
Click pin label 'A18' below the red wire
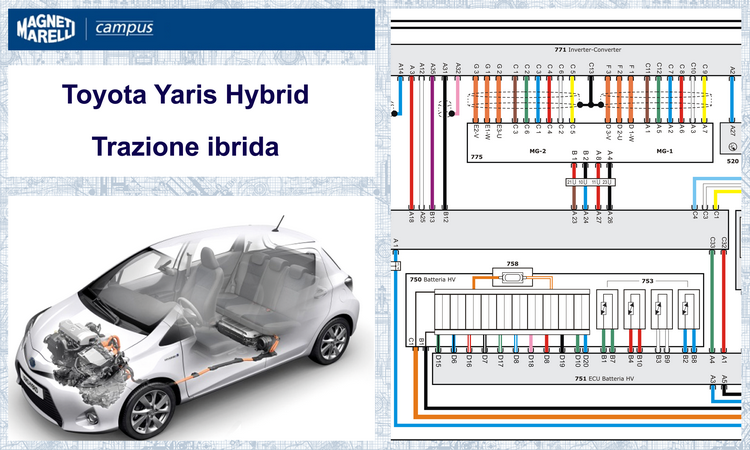[x=411, y=217]
